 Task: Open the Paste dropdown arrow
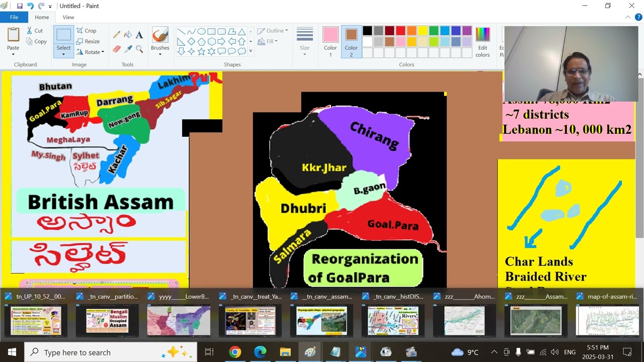pyautogui.click(x=13, y=53)
